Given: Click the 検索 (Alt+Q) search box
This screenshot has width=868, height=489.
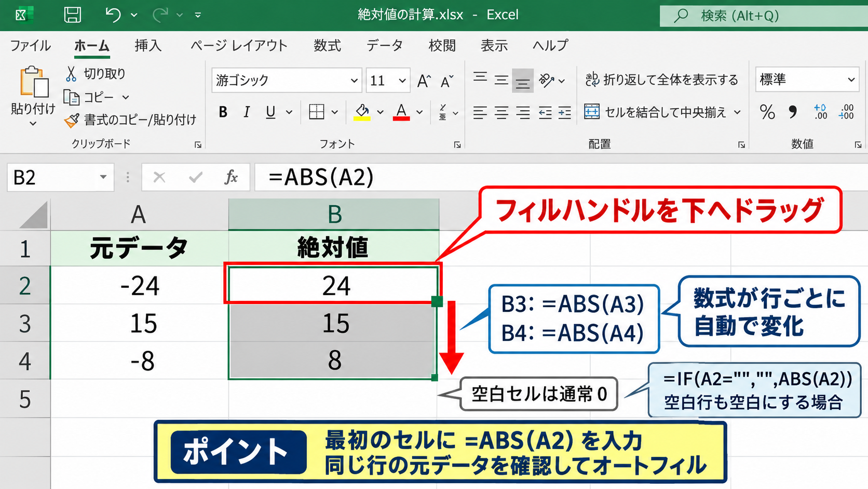Looking at the screenshot, I should click(x=764, y=16).
